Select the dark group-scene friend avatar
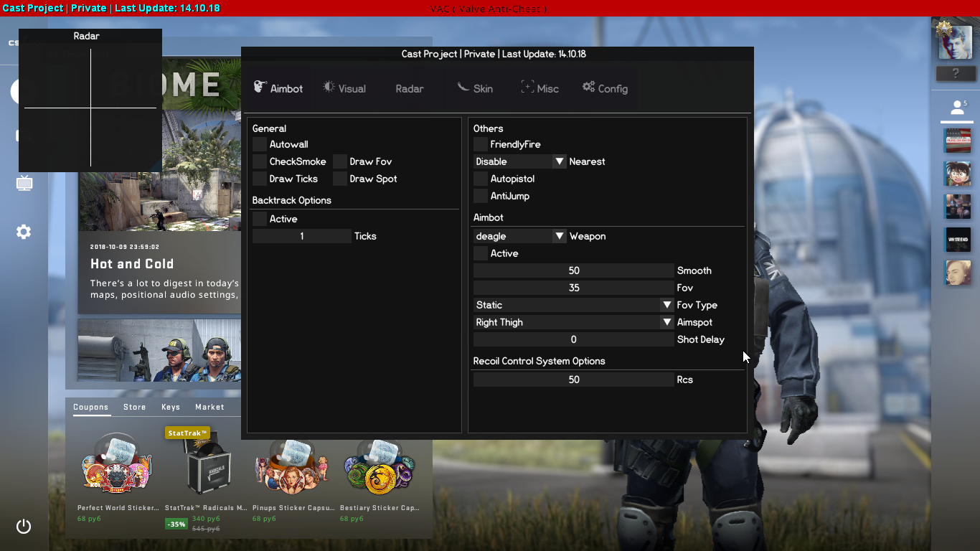980x551 pixels. (x=957, y=207)
